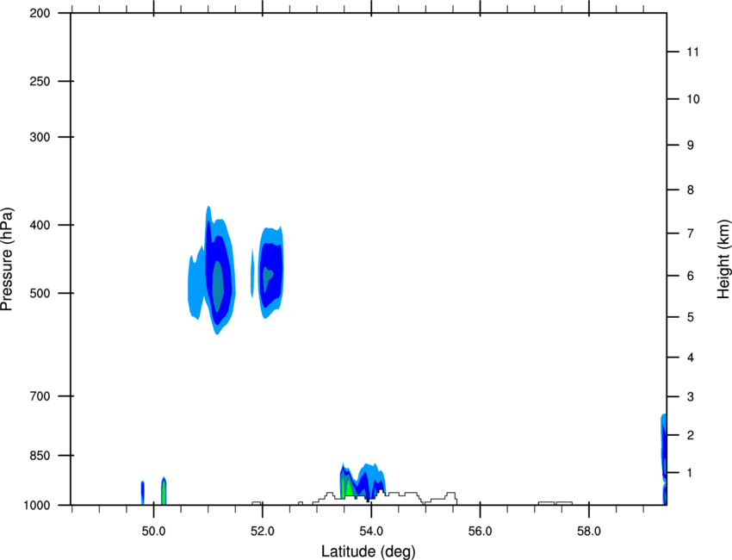Click height tick label 7
The height and width of the screenshot is (560, 732).
coord(691,233)
